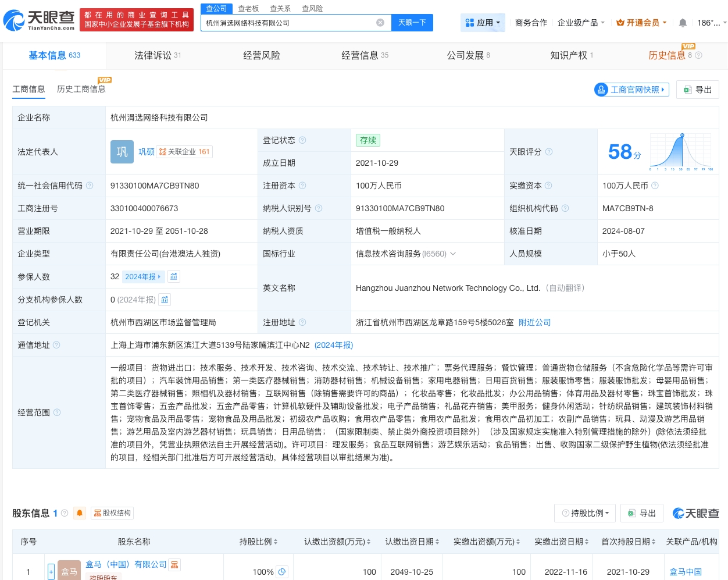Open the 2024年报 tag beside 参保人数
The height and width of the screenshot is (580, 728).
click(x=144, y=276)
